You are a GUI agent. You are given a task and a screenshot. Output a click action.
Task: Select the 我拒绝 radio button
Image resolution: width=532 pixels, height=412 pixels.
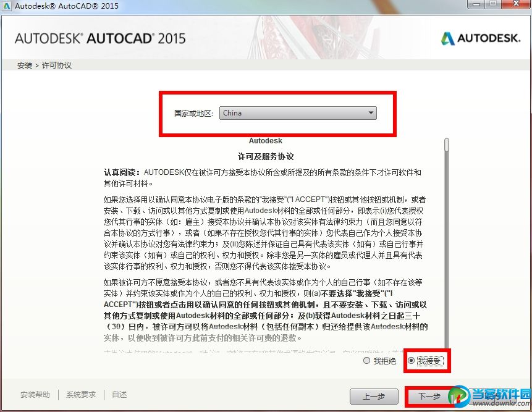[x=366, y=361]
